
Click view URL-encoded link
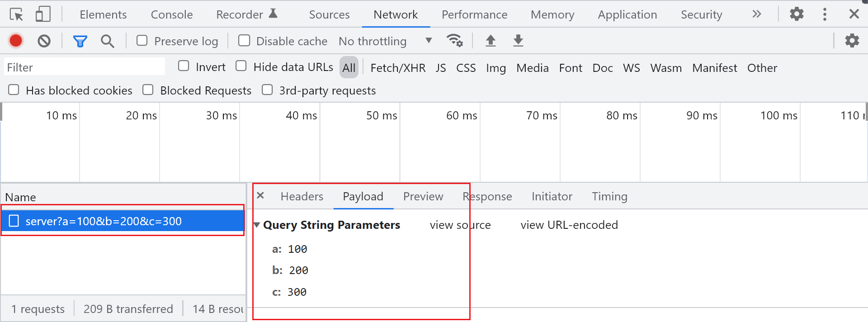pyautogui.click(x=569, y=225)
